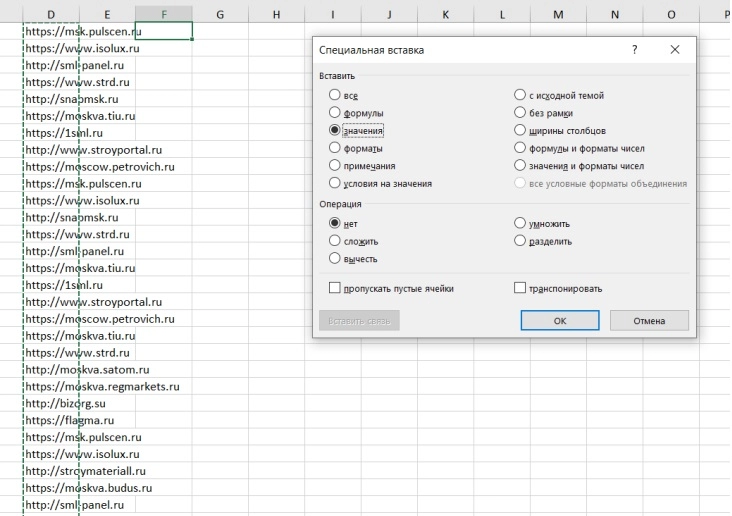This screenshot has width=732, height=516.
Task: Select operation 'нет' radio button
Action: [334, 223]
